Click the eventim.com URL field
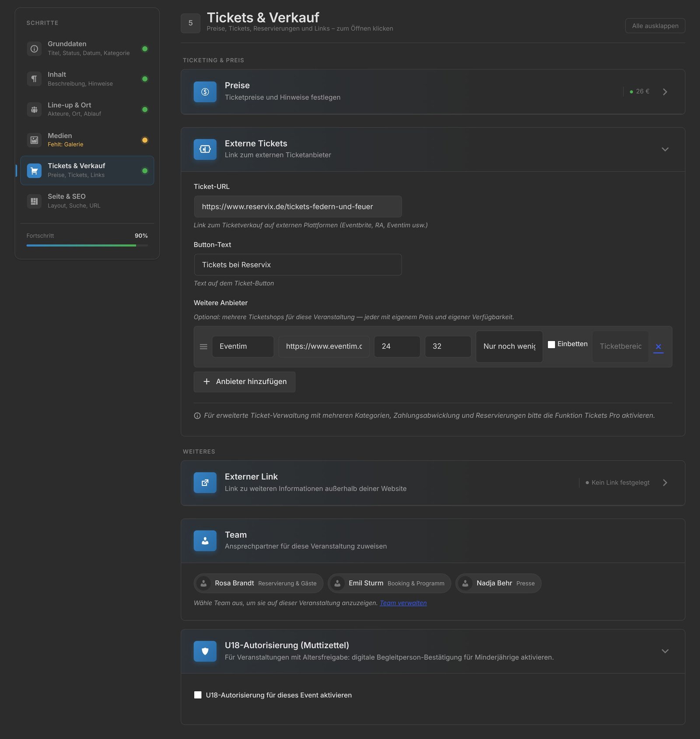Screen dimensions: 700x739 pyautogui.click(x=324, y=347)
